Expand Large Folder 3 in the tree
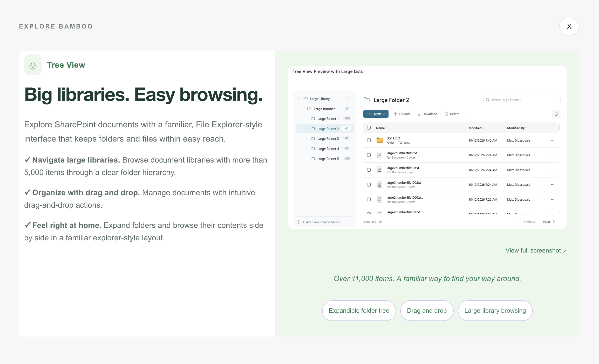Image resolution: width=599 pixels, height=364 pixels. [x=306, y=138]
